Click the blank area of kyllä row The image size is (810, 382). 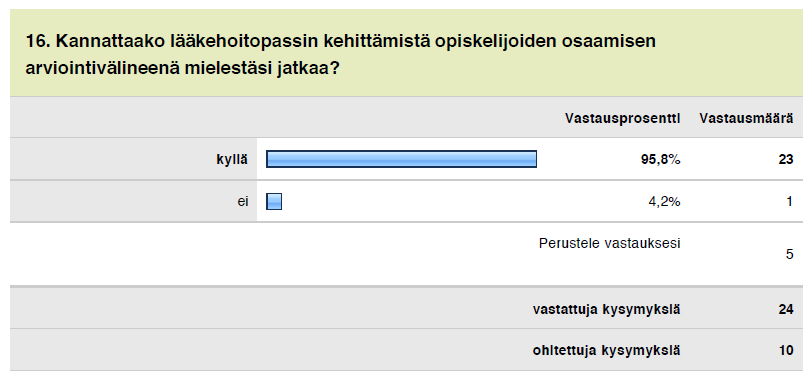pos(589,159)
